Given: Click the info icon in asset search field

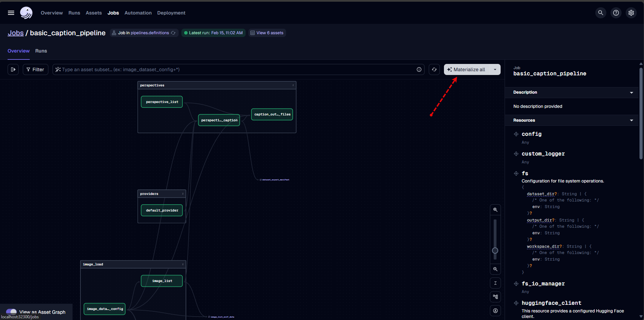Looking at the screenshot, I should pos(419,69).
